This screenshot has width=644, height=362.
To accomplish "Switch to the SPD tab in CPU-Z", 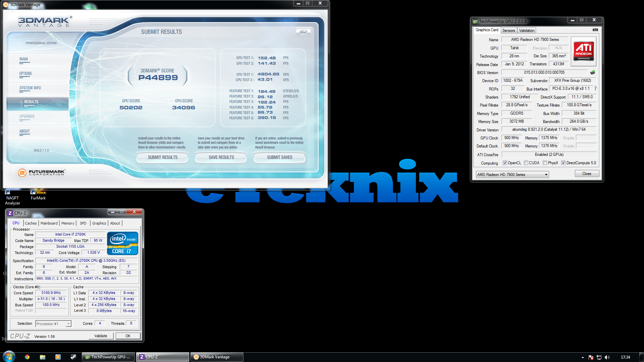I will coord(83,223).
